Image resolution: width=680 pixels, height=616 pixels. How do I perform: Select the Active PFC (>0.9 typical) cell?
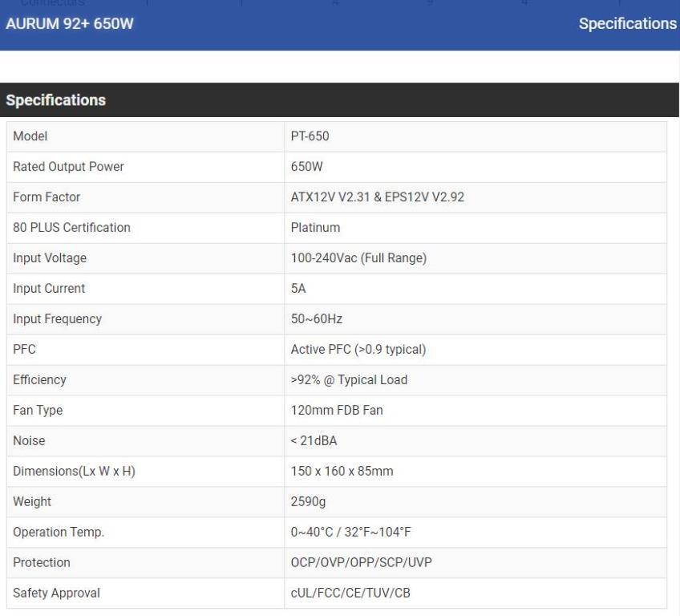pyautogui.click(x=356, y=350)
